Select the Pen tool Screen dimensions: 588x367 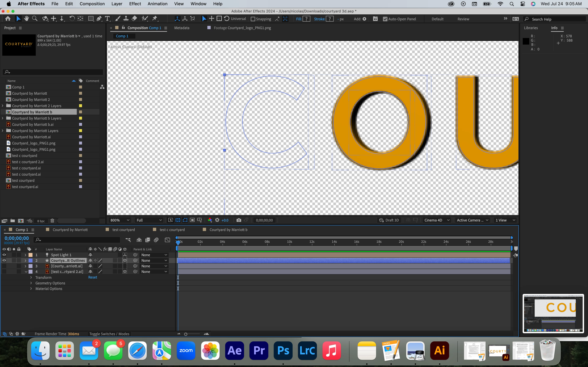[99, 19]
